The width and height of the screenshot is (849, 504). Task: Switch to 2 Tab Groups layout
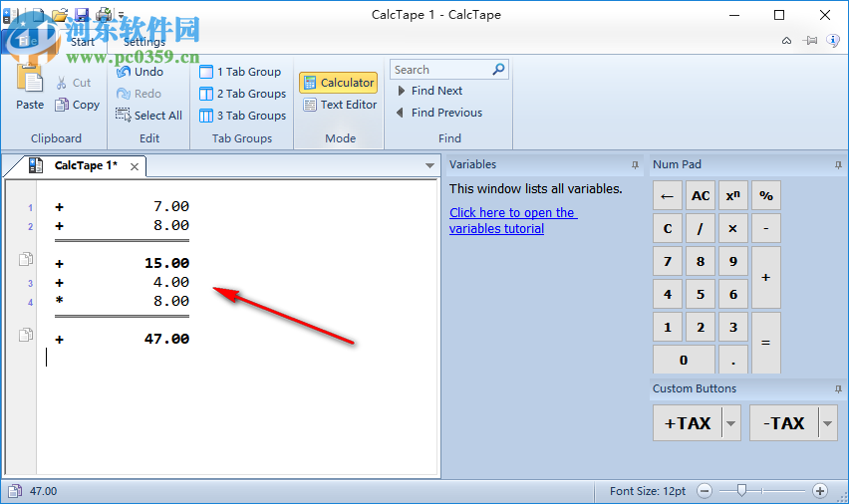[x=242, y=94]
